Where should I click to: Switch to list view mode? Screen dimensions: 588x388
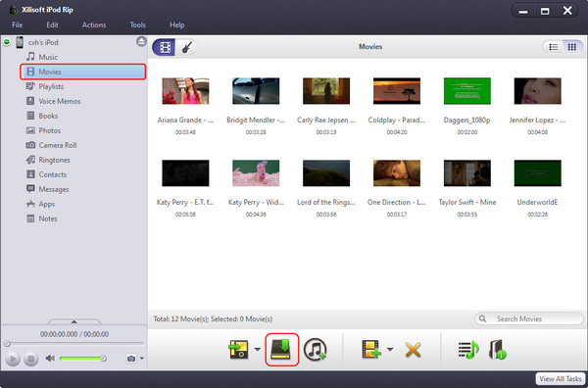[x=553, y=47]
